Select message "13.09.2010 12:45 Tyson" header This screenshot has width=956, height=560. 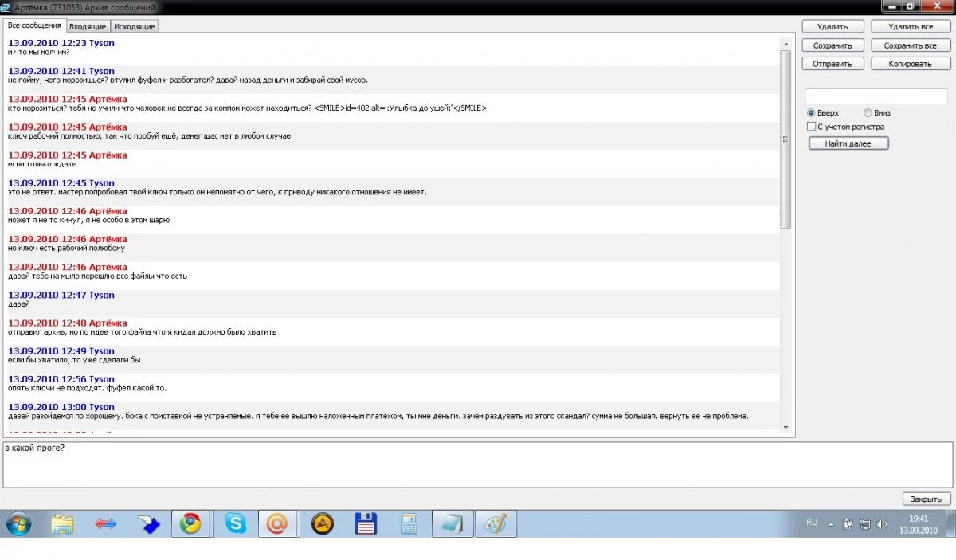pos(61,183)
